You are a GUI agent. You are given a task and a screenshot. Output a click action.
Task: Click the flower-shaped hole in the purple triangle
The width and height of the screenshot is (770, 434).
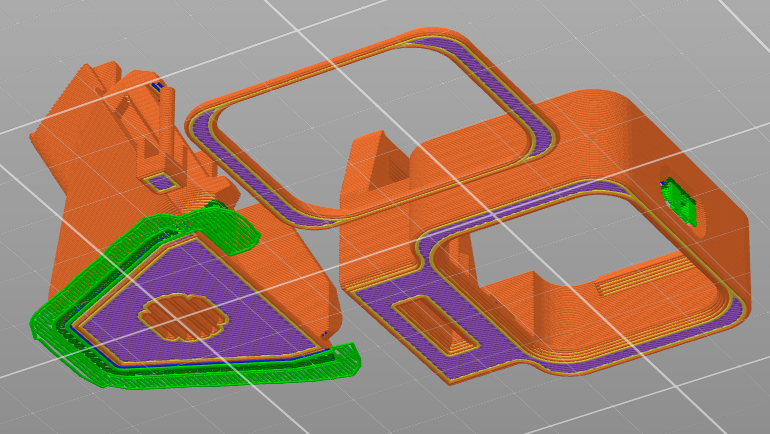coord(180,315)
